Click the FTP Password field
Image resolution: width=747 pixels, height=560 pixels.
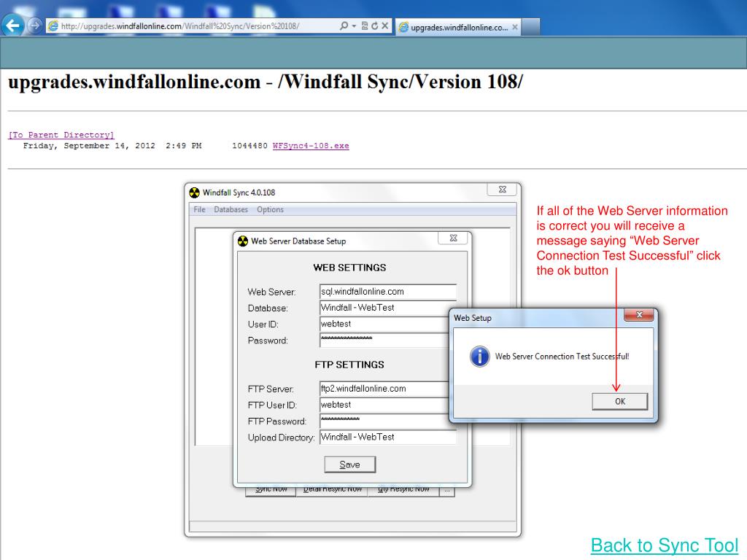pyautogui.click(x=385, y=421)
